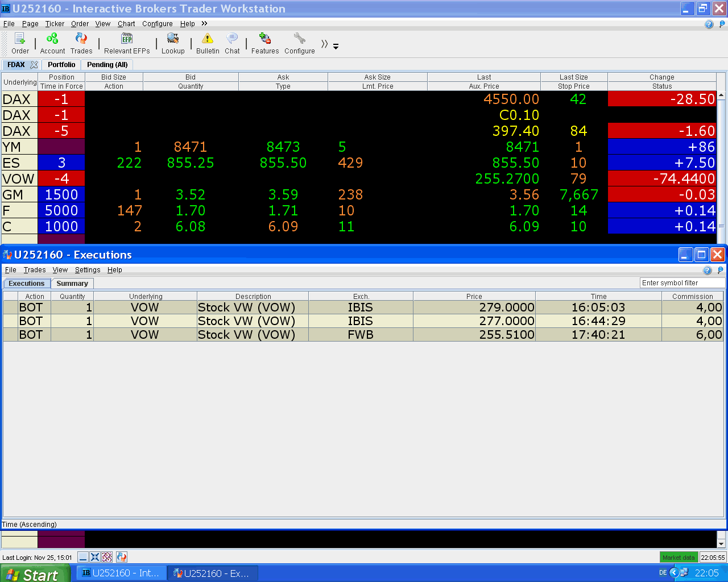Open the Chat toolbar icon
This screenshot has width=728, height=582.
[232, 43]
